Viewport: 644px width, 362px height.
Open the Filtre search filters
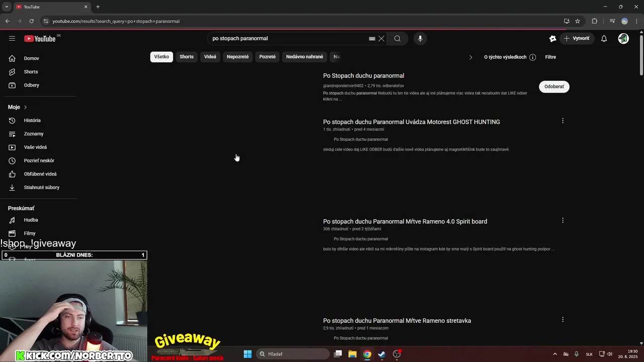550,57
